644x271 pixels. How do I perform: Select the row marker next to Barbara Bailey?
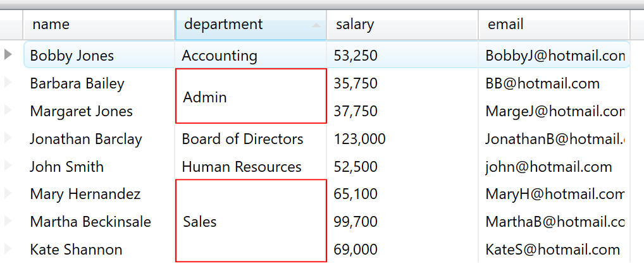(x=8, y=83)
